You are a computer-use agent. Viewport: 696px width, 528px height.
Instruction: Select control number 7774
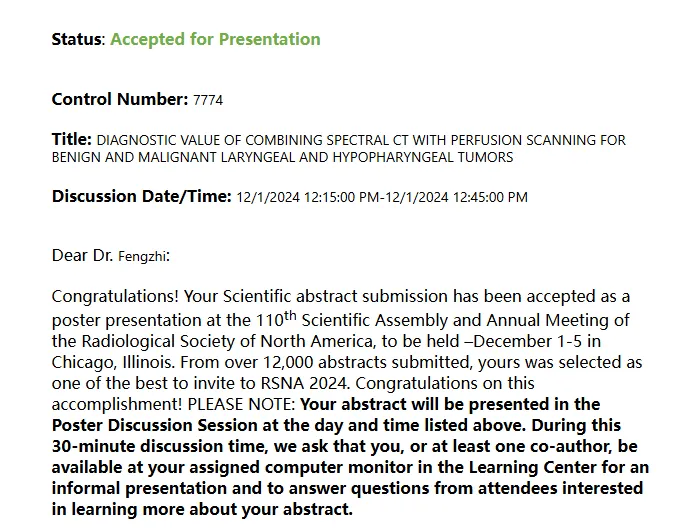click(x=208, y=100)
